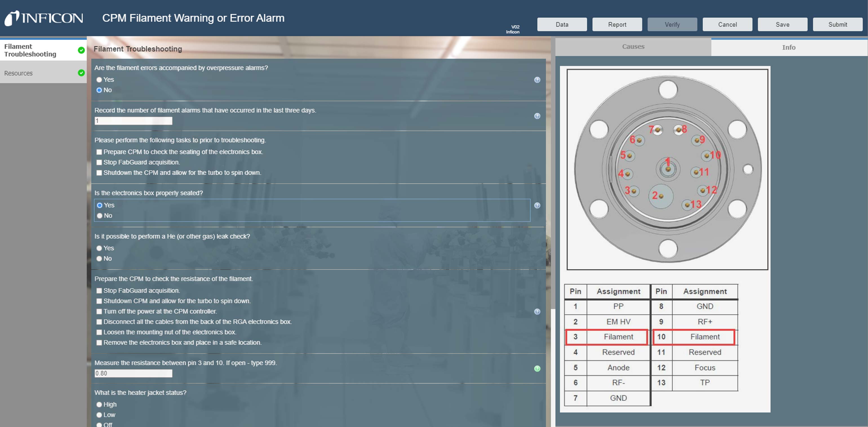
Task: Click help icon next to filament alarms count
Action: (x=537, y=116)
